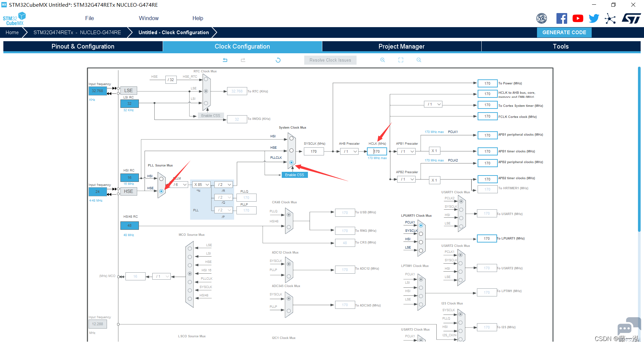The image size is (644, 345).
Task: Switch to Project Manager tab
Action: coord(401,47)
